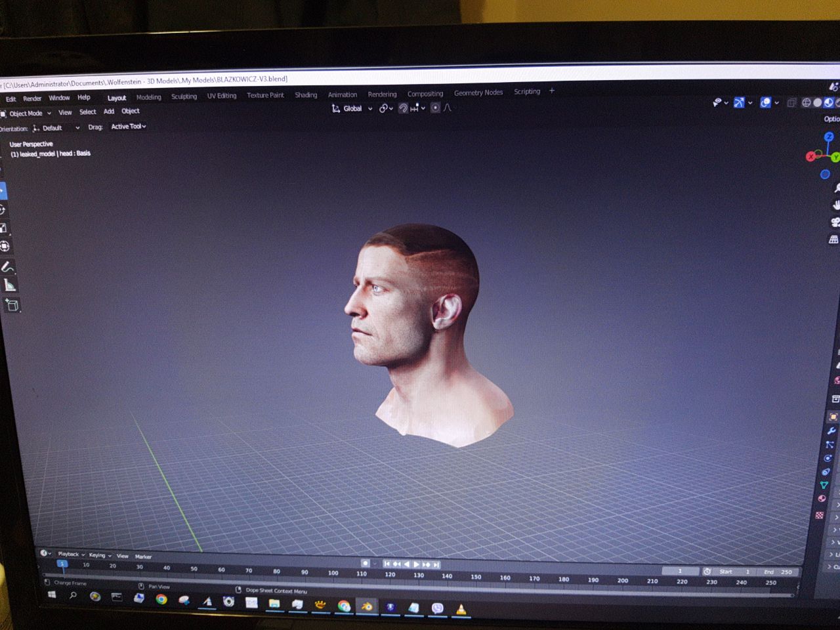Open Object properties tab with orange square
Viewport: 840px width, 630px height.
[833, 417]
